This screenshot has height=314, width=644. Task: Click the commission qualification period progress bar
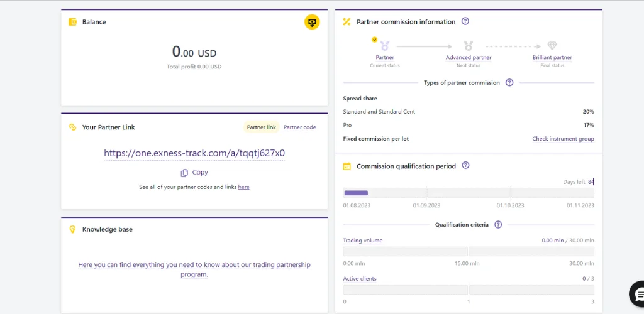pos(468,193)
